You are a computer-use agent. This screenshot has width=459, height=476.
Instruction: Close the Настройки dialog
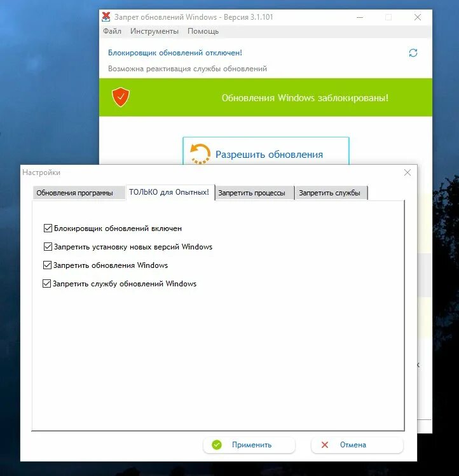[x=408, y=172]
